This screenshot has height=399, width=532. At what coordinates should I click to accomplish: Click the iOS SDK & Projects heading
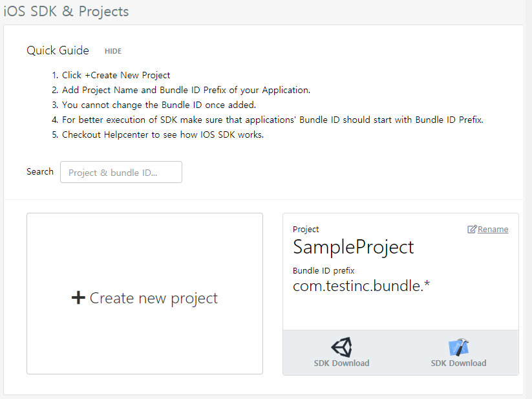click(66, 11)
